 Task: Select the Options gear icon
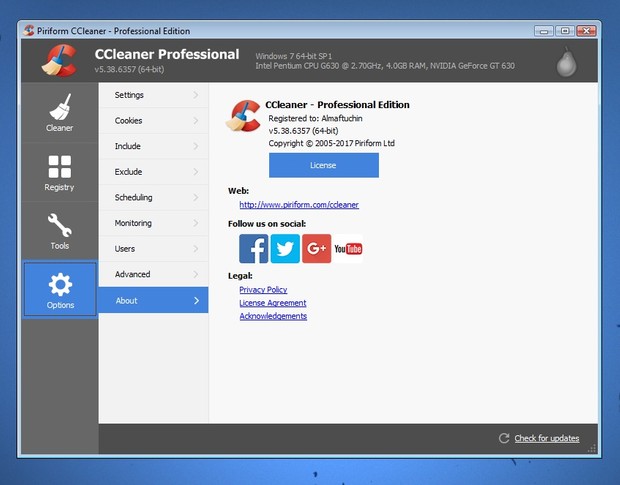[60, 284]
